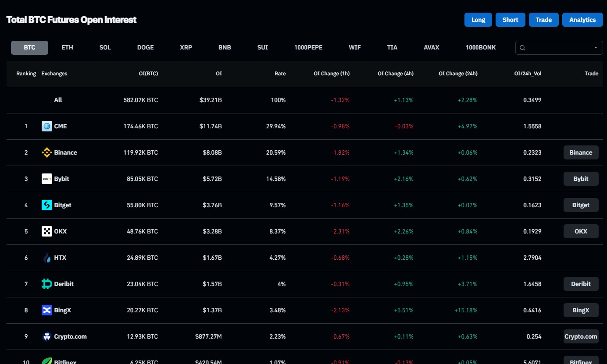Screen dimensions: 607x364
Task: Click the Binance logo icon
Action: click(47, 152)
